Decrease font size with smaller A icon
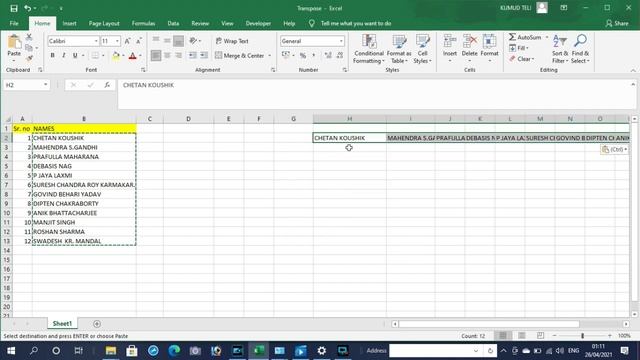Viewport: 640px width, 360px height. 139,41
